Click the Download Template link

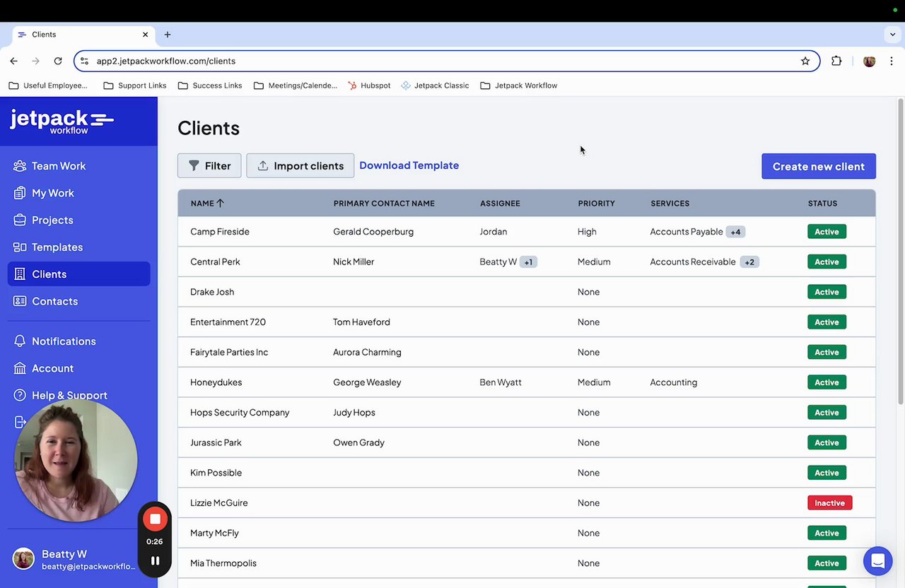(x=409, y=165)
